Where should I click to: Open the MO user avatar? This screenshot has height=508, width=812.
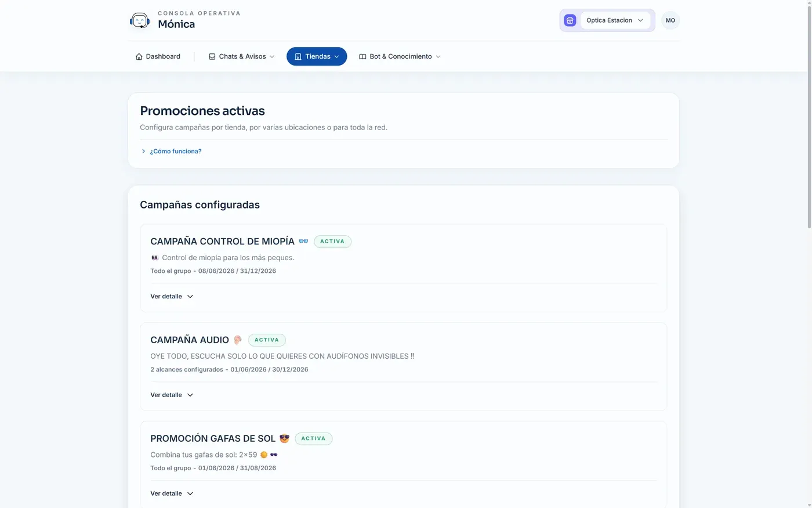click(x=670, y=20)
